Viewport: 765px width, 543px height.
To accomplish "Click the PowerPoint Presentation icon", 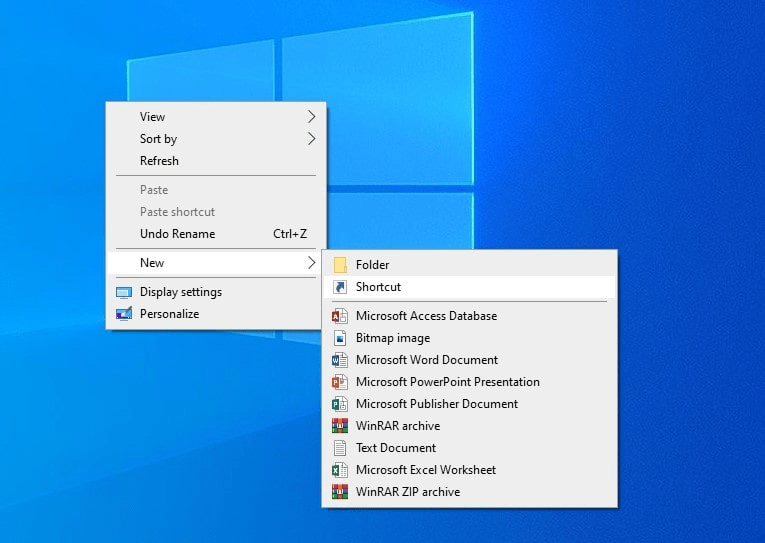I will (x=340, y=382).
